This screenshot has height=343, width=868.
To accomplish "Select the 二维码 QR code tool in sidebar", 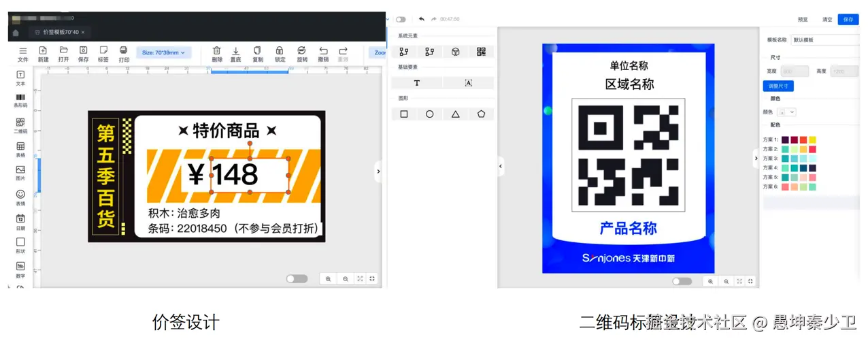I will pyautogui.click(x=20, y=126).
